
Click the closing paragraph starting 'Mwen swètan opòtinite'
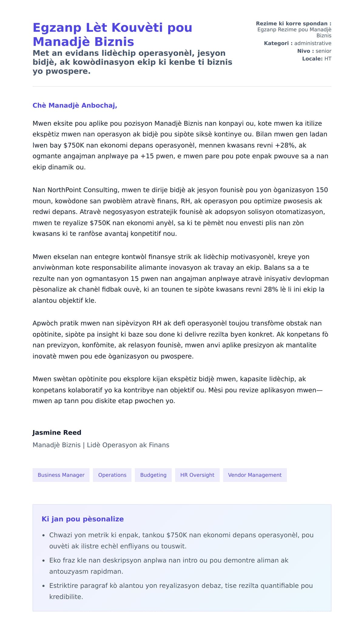point(177,390)
